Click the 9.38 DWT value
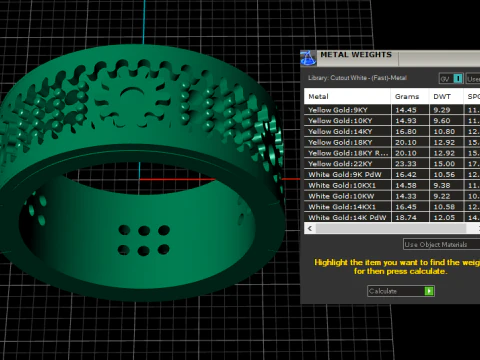 (442, 185)
